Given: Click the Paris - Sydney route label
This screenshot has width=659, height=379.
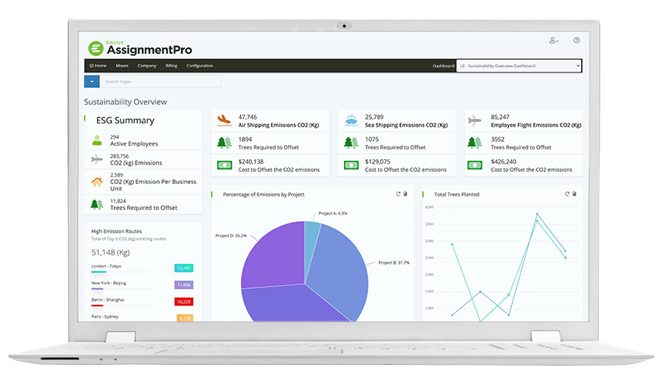Looking at the screenshot, I should (x=105, y=316).
